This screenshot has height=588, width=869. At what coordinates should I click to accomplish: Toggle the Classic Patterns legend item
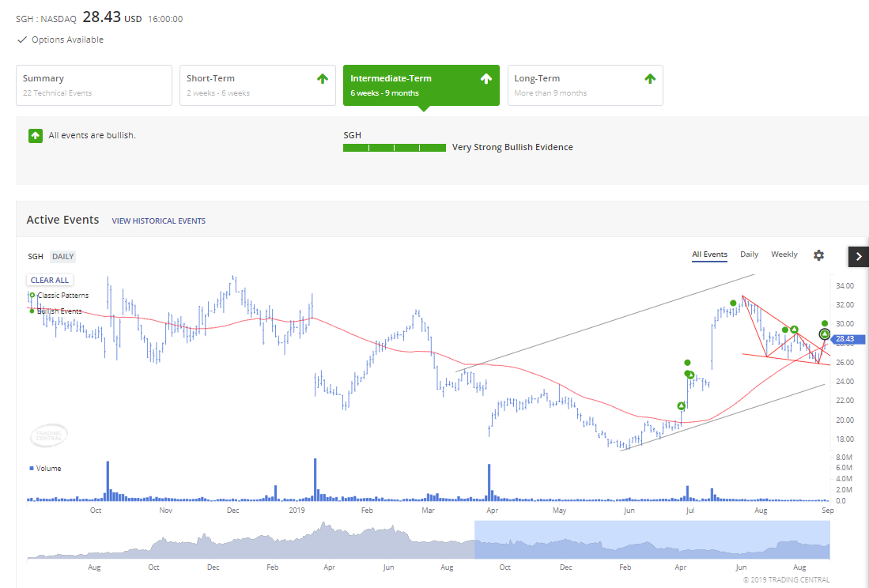pos(59,295)
